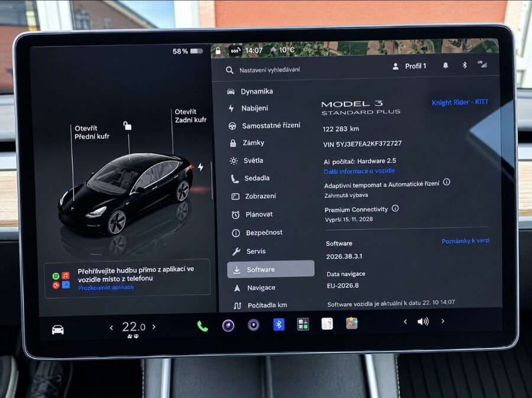Open the first camera app icon in dock
The width and height of the screenshot is (532, 398).
pos(228,325)
